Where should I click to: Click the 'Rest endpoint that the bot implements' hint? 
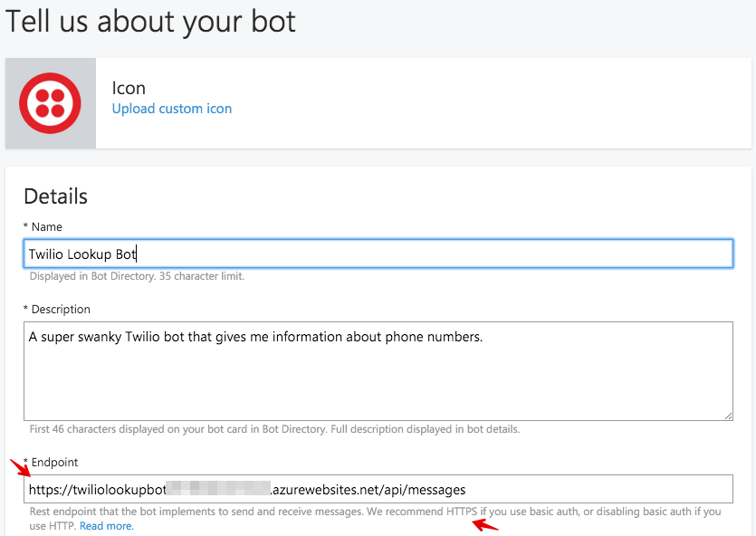(x=375, y=519)
